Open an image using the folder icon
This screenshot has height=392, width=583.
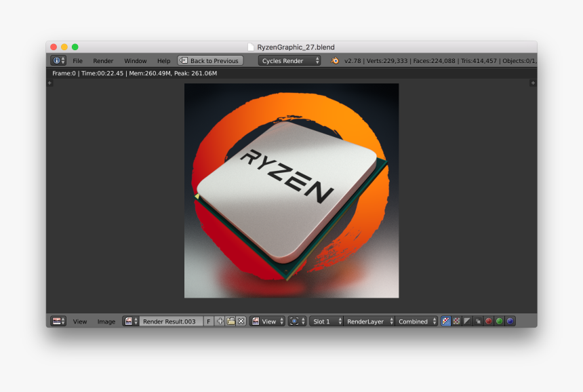[230, 321]
